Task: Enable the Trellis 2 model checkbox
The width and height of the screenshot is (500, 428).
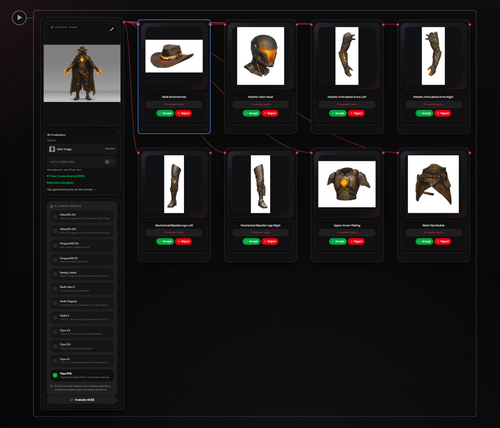Action: 55,317
